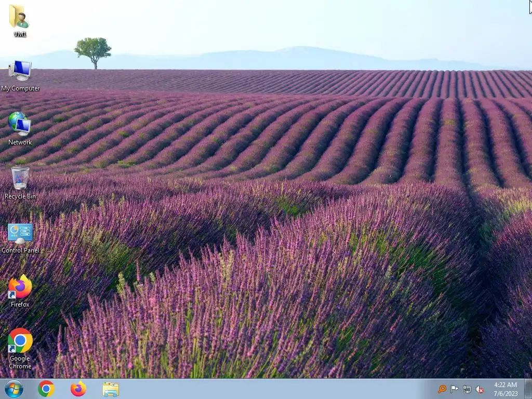Click the VM1 icon label text
Image resolution: width=532 pixels, height=399 pixels.
point(20,34)
